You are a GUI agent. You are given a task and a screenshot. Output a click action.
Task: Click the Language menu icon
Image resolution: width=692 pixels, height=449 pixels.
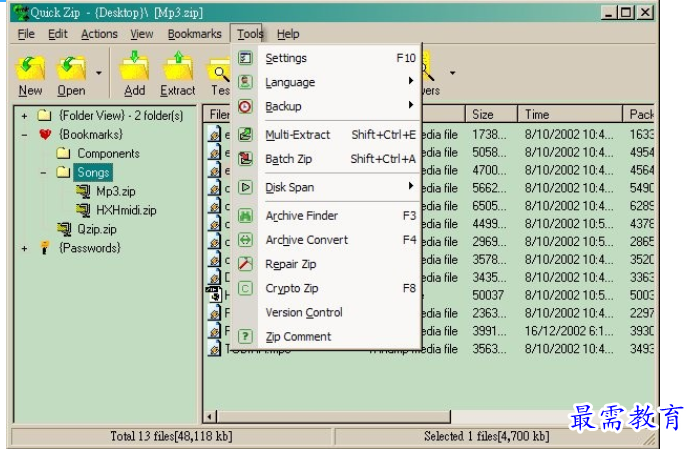tap(245, 82)
